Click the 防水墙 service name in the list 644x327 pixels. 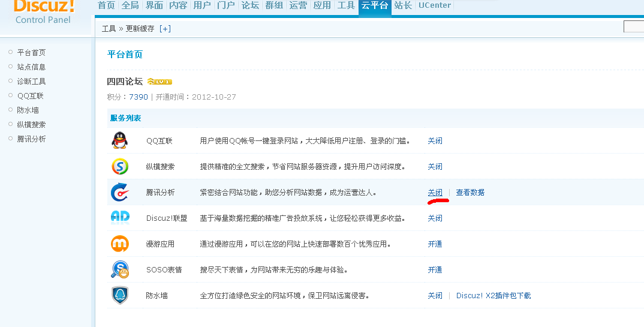pyautogui.click(x=157, y=295)
